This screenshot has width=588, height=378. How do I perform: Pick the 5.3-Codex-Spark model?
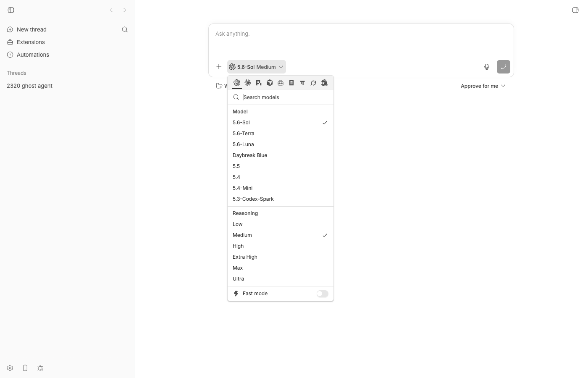[281, 199]
